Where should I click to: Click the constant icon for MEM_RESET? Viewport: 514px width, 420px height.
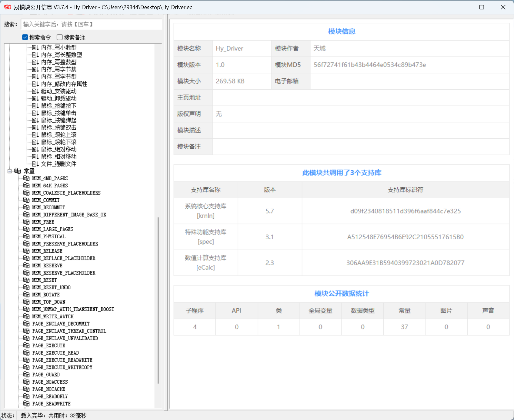click(x=26, y=280)
